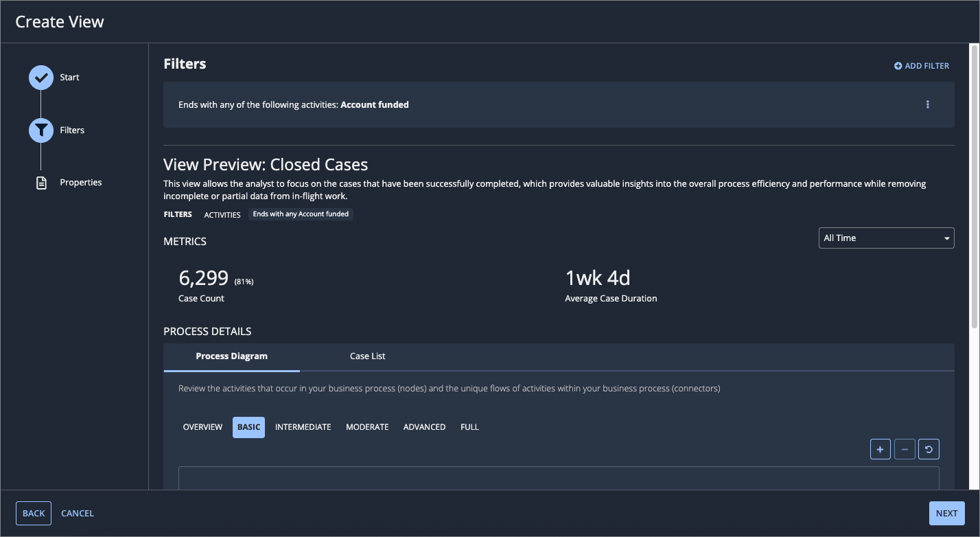Click the Properties step label
Viewport: 980px width, 537px height.
(x=81, y=183)
